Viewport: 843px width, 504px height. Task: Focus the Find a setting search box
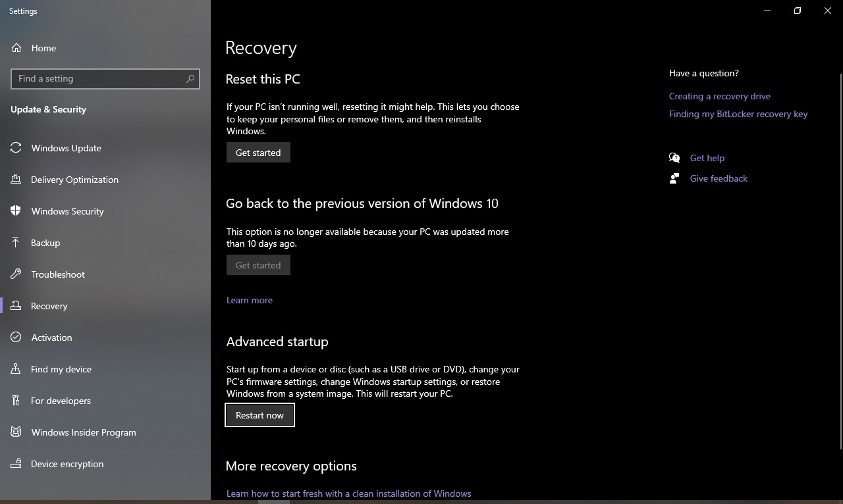[105, 78]
